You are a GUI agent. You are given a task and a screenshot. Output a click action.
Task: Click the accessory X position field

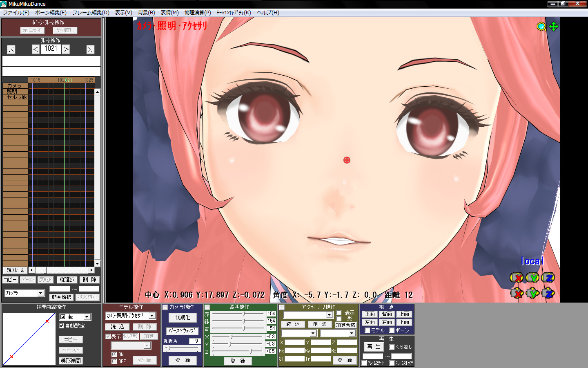point(294,342)
